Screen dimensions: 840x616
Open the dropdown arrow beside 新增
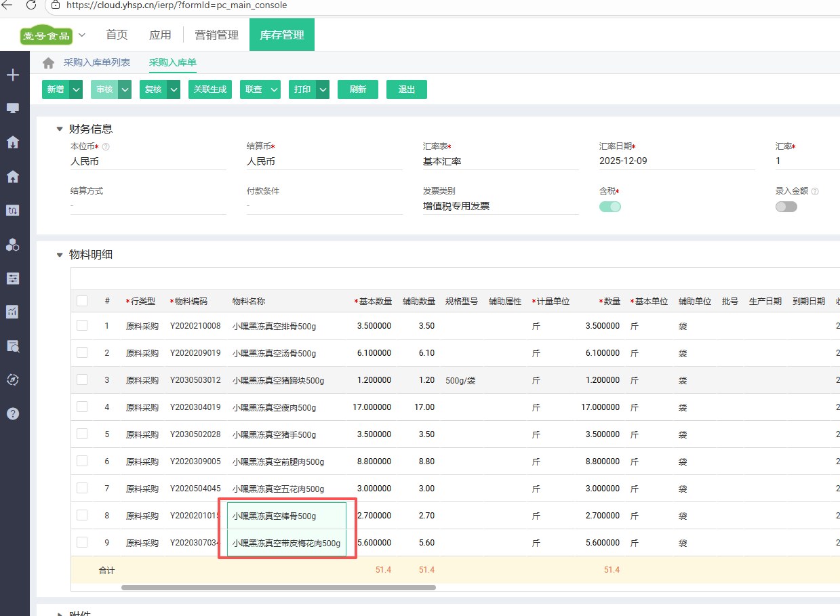coord(76,89)
